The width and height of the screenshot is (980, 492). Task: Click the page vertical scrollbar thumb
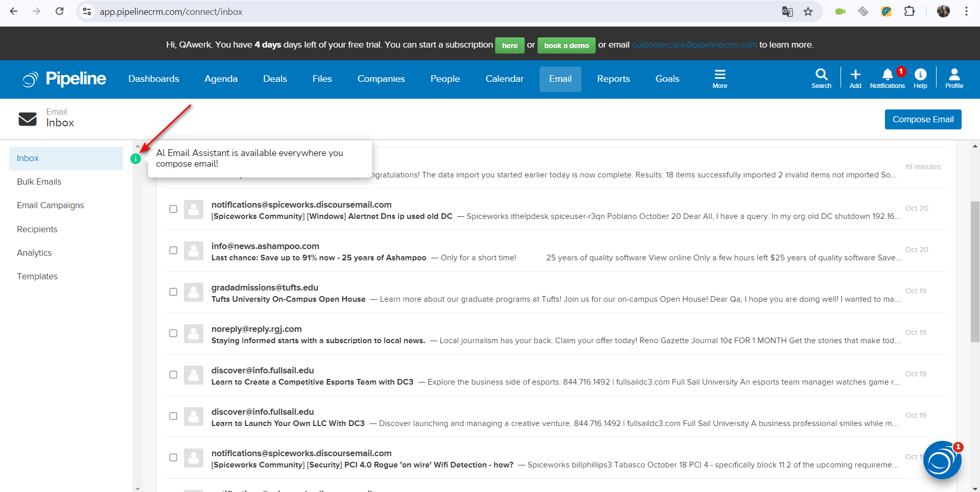[975, 271]
